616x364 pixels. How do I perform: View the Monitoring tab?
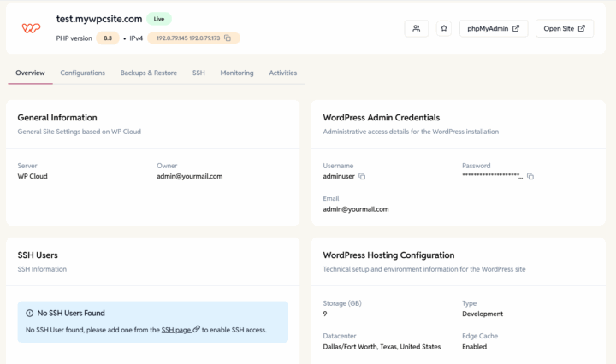coord(237,73)
